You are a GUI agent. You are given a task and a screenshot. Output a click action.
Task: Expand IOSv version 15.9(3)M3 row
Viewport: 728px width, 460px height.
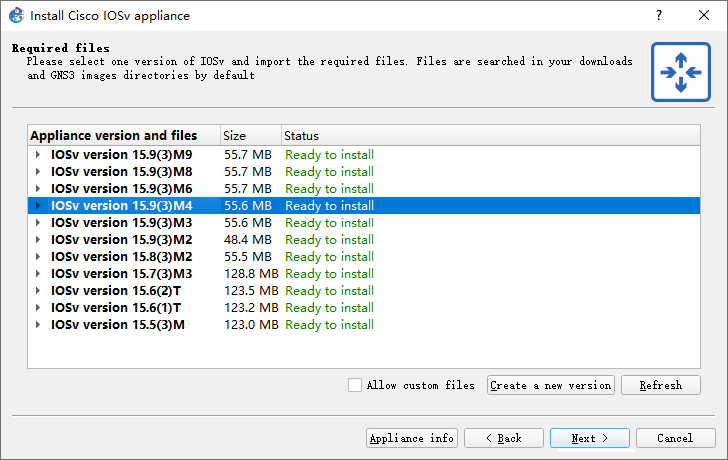38,223
